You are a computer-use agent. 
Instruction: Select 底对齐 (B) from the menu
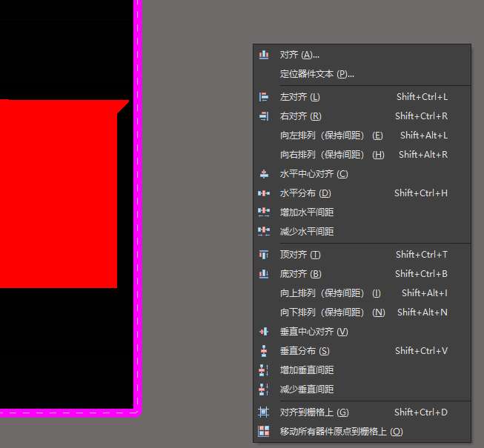[362, 274]
